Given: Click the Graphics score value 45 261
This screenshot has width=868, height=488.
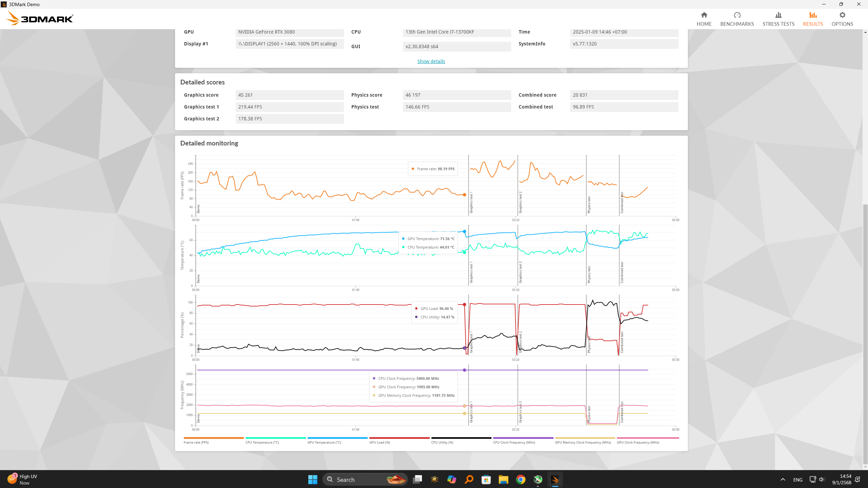Looking at the screenshot, I should coord(289,95).
